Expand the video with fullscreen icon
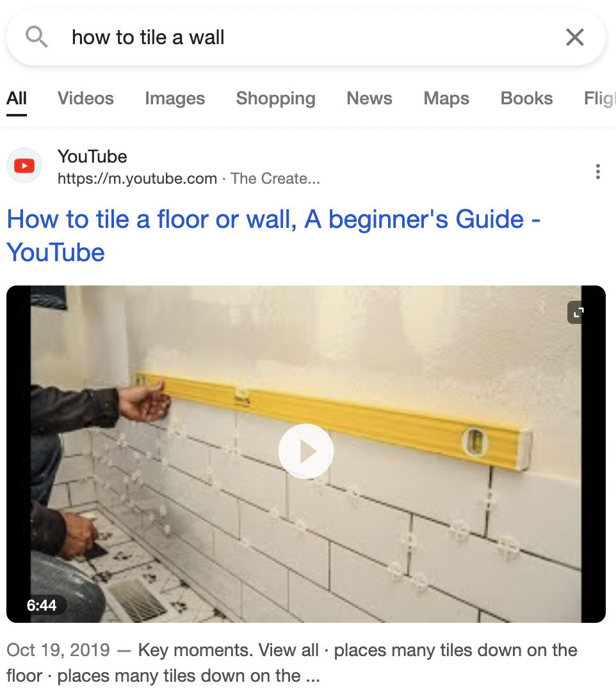Viewport: 616px width, 699px height. pyautogui.click(x=578, y=312)
